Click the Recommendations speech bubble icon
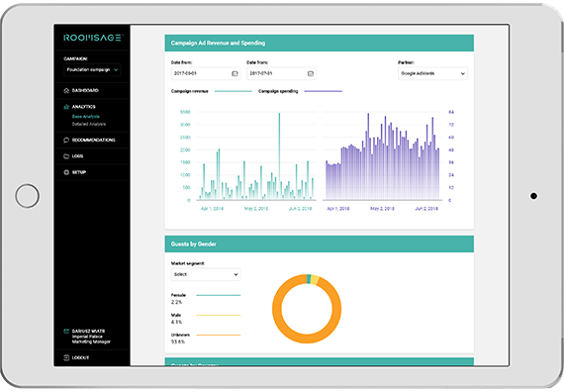 click(66, 140)
